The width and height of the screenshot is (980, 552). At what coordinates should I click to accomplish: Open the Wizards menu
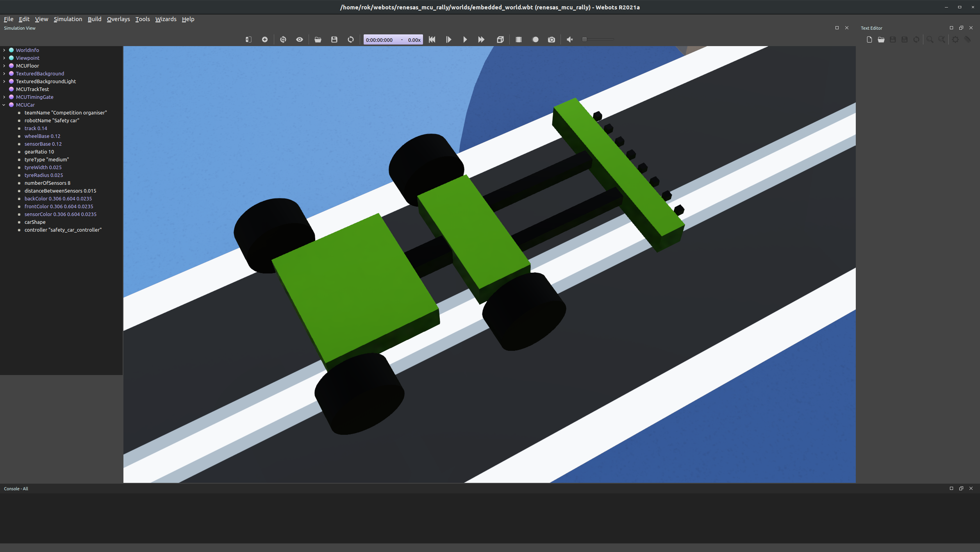[x=166, y=19]
